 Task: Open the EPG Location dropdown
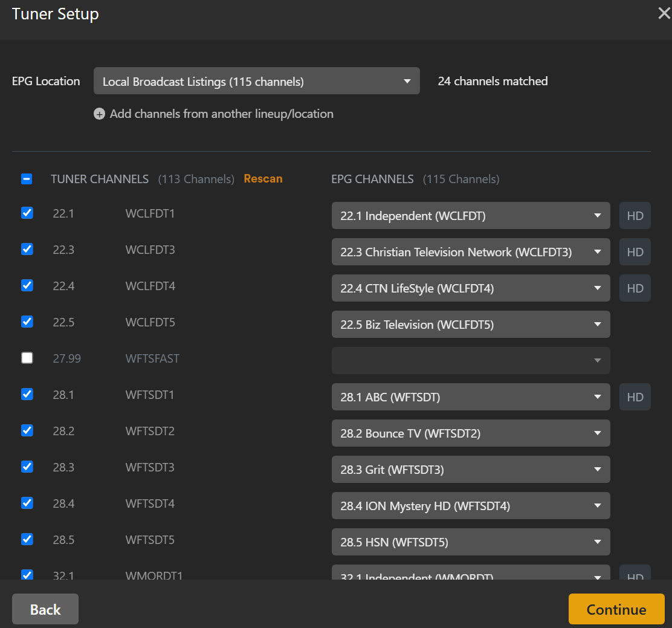click(256, 81)
